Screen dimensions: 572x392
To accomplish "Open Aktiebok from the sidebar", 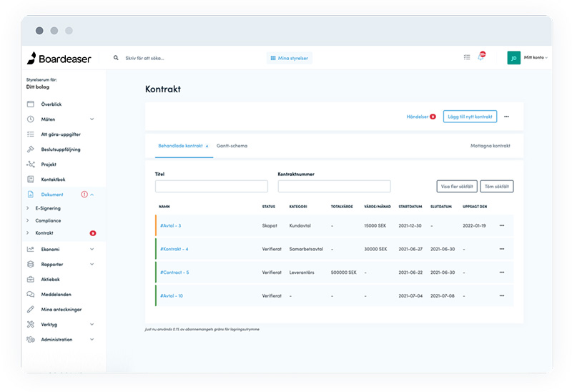I will [x=51, y=279].
